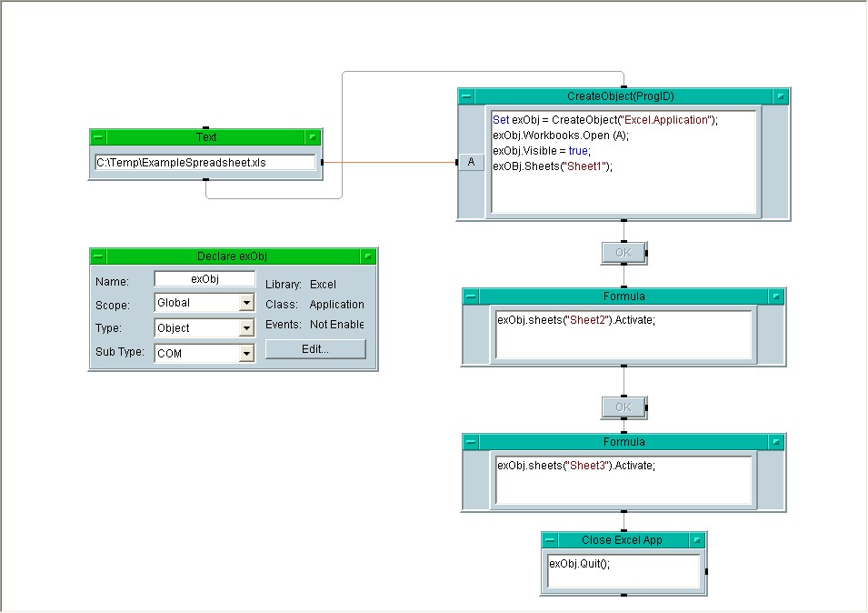Open the Declare exObj object menu icon

[x=99, y=256]
